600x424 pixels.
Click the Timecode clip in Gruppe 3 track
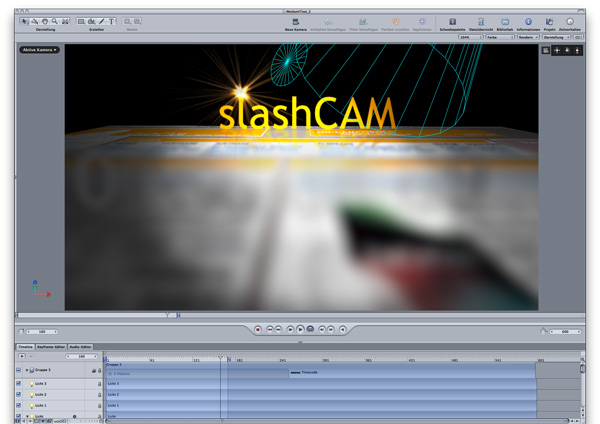point(412,372)
